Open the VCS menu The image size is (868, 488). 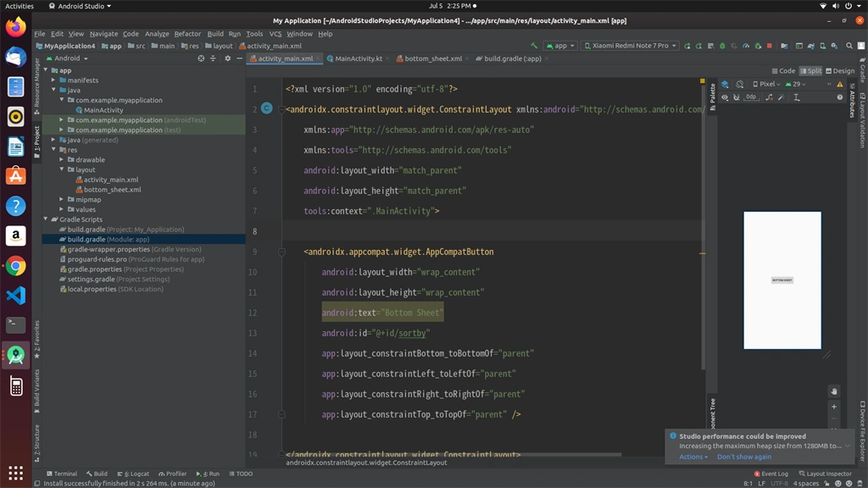point(275,34)
